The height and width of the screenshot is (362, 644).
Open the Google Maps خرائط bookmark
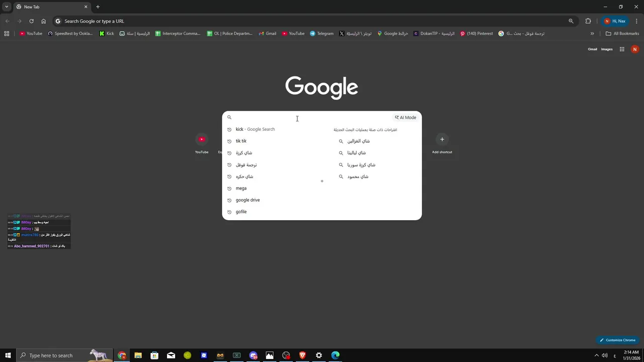click(x=392, y=34)
